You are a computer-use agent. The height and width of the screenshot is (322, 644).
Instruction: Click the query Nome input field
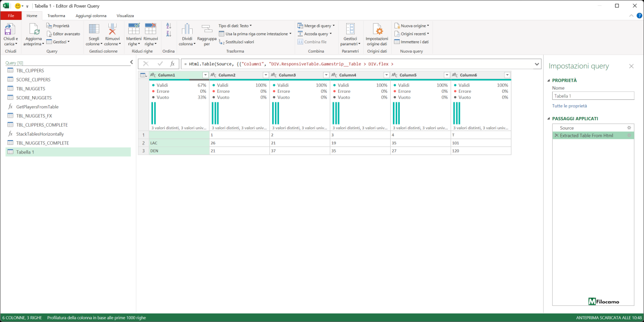(593, 96)
